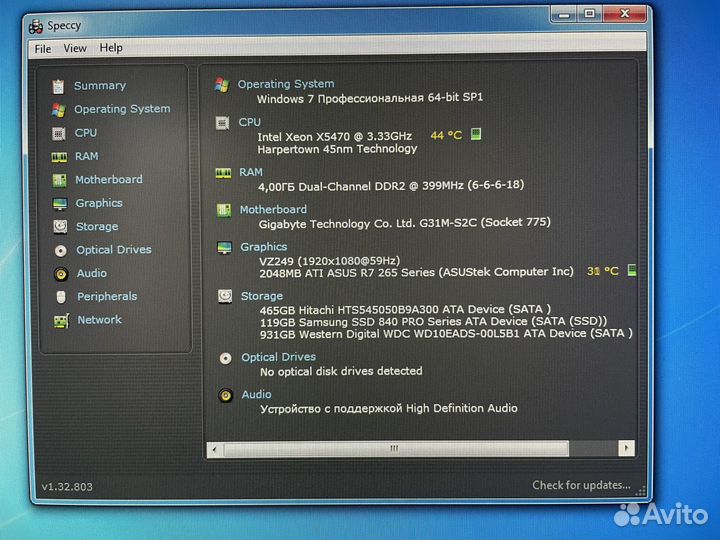The height and width of the screenshot is (540, 720).
Task: Select CPU in the sidebar
Action: [x=86, y=133]
